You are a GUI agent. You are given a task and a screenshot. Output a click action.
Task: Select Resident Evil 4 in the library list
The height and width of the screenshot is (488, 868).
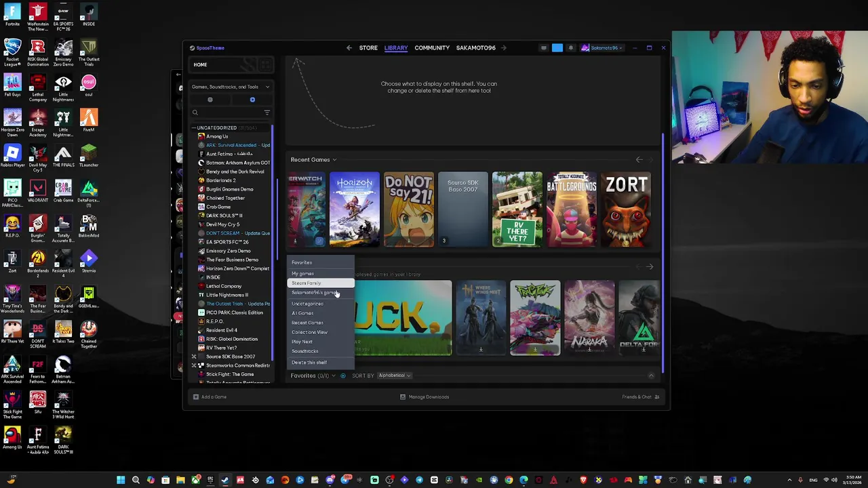point(222,330)
